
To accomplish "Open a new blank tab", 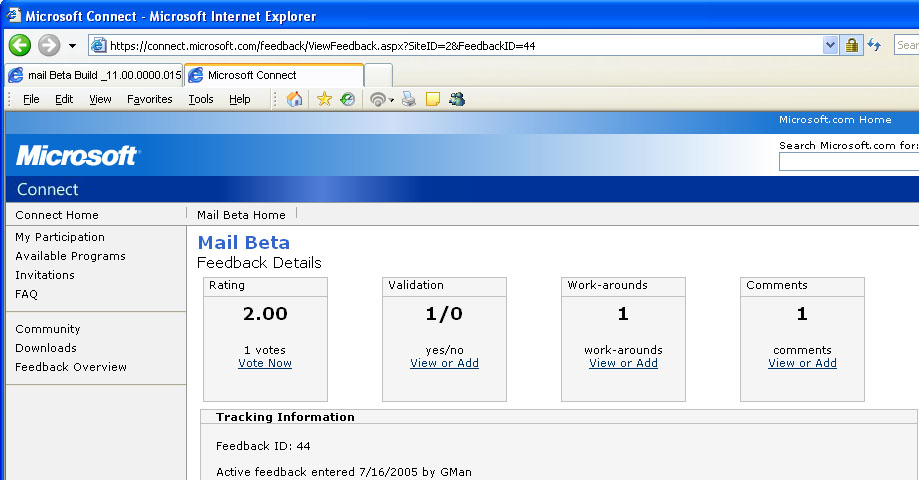I will click(378, 75).
